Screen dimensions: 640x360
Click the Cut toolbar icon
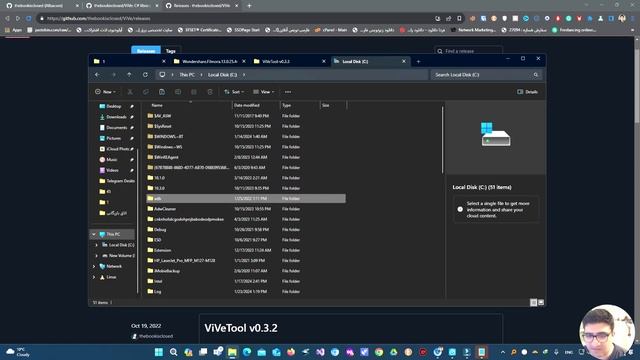(x=130, y=92)
